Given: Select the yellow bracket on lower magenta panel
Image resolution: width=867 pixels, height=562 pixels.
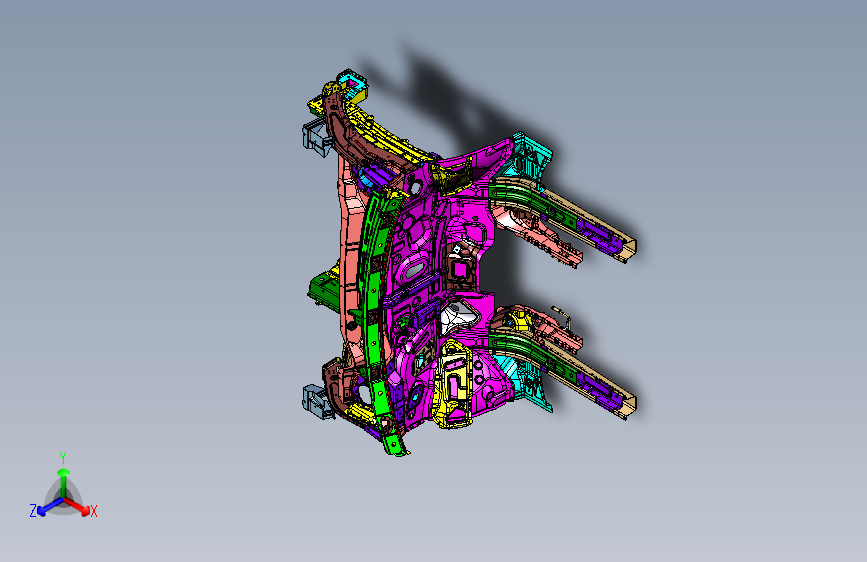Looking at the screenshot, I should pos(453,384).
